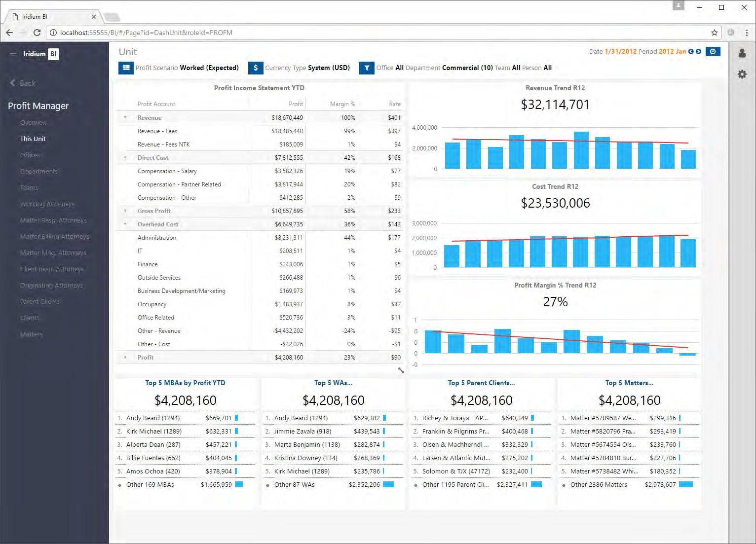Screen dimensions: 756x544
Task: Open Top 5 MBAs by Profit YTD
Action: pyautogui.click(x=185, y=383)
